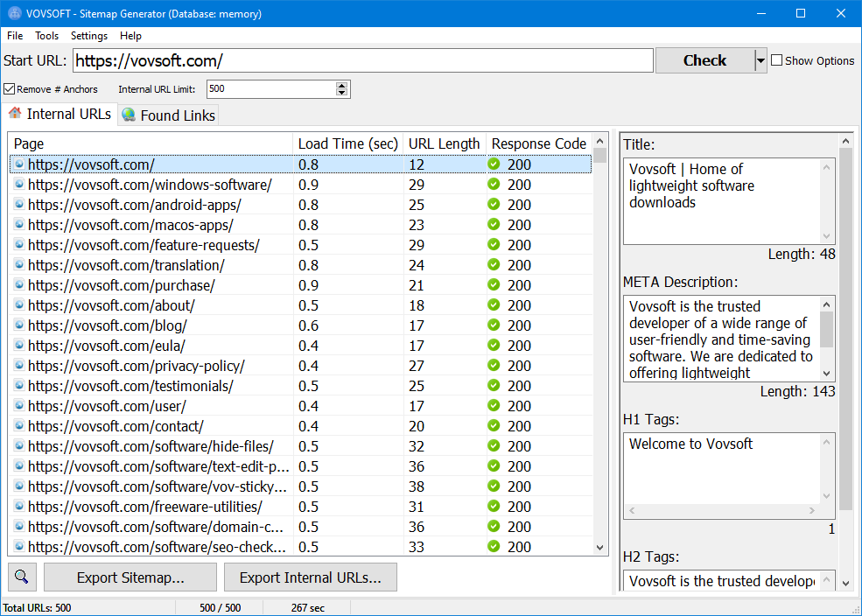Click the green 200 status icon for vovsoft.com
The image size is (862, 616).
pyautogui.click(x=494, y=164)
